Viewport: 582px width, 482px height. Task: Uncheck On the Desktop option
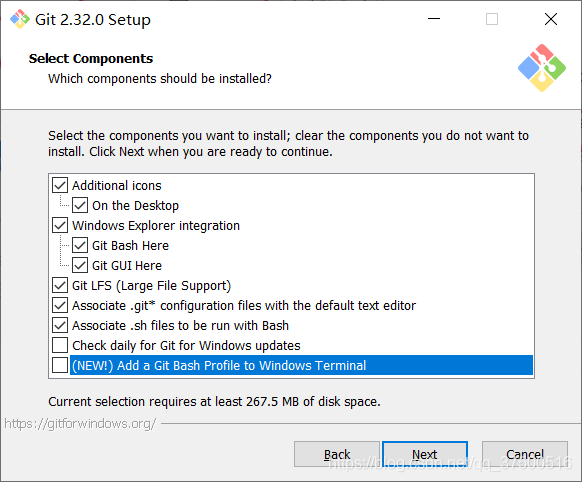80,205
